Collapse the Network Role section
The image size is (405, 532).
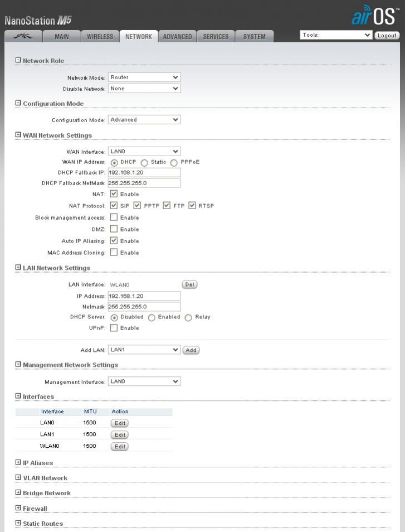pos(18,60)
